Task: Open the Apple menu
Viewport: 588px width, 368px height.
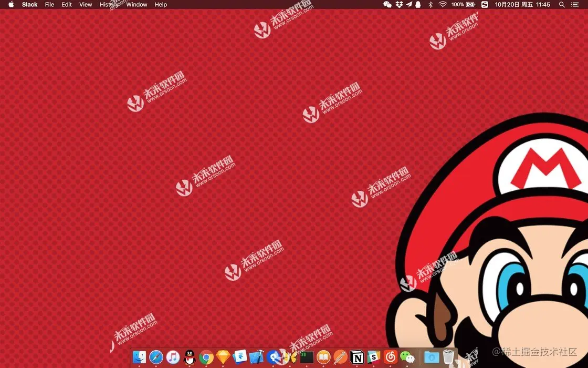Action: coord(11,5)
